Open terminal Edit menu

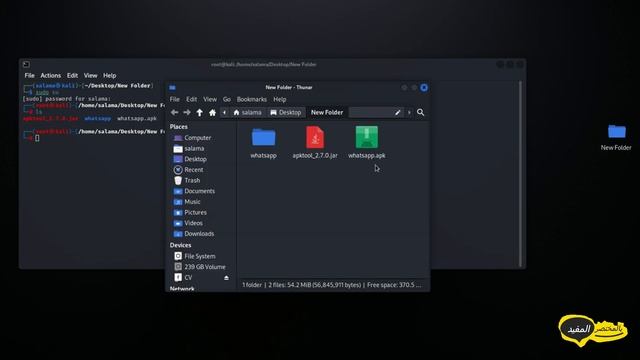pos(72,76)
